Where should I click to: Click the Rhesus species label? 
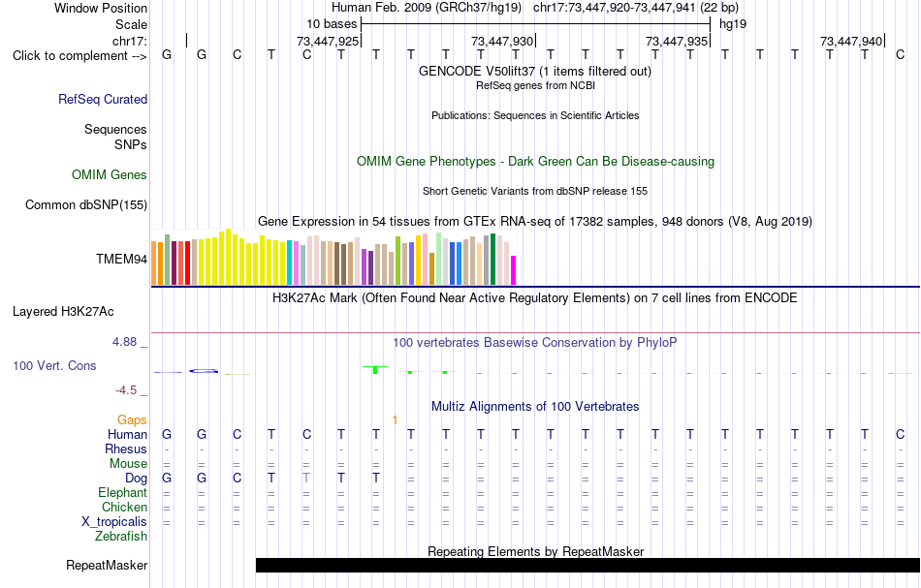(126, 449)
